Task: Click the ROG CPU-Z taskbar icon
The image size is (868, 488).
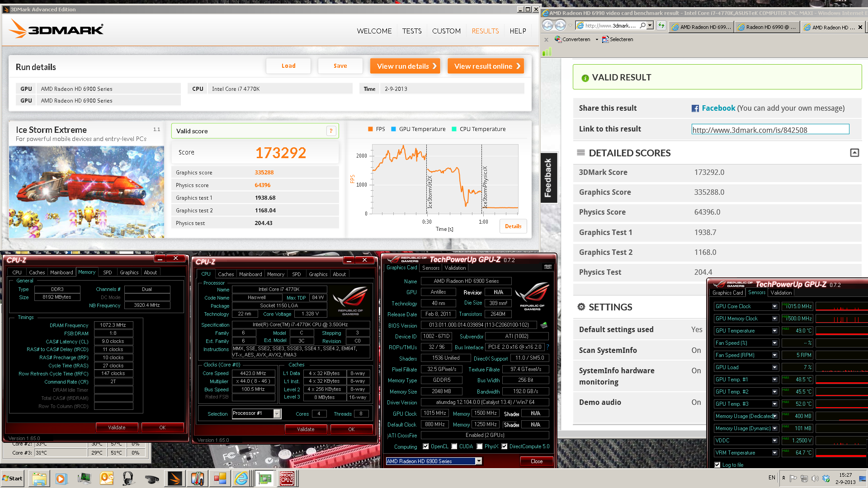Action: pos(287,479)
